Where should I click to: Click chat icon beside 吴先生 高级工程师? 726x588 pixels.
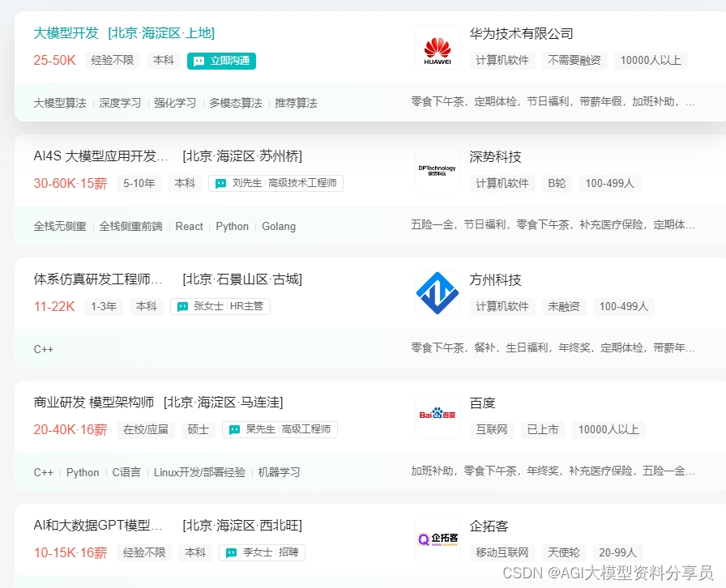[x=235, y=429]
